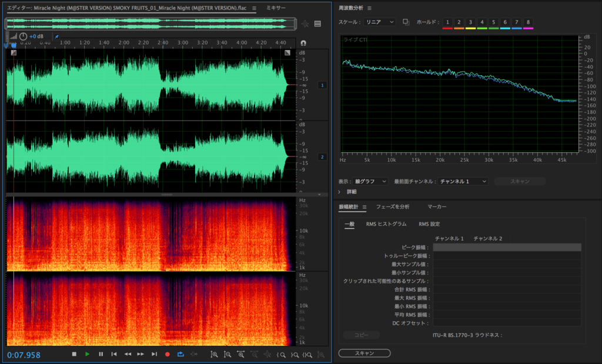This screenshot has height=364, width=602.
Task: Click the +0 dB gain value
Action: pyautogui.click(x=36, y=36)
